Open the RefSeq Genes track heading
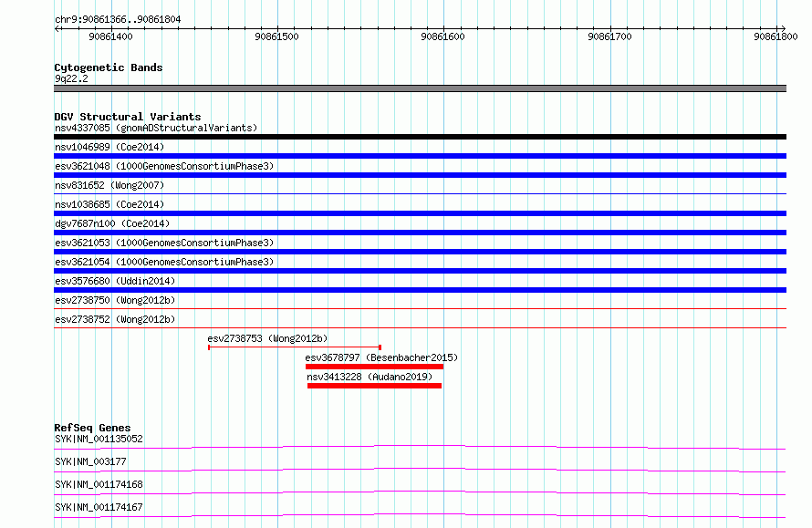 (93, 428)
